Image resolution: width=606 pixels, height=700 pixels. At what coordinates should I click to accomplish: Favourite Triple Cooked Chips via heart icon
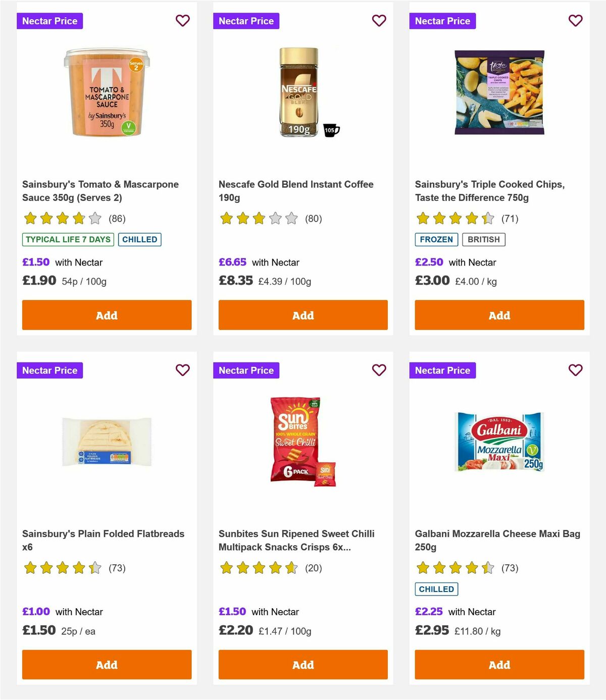(x=575, y=21)
